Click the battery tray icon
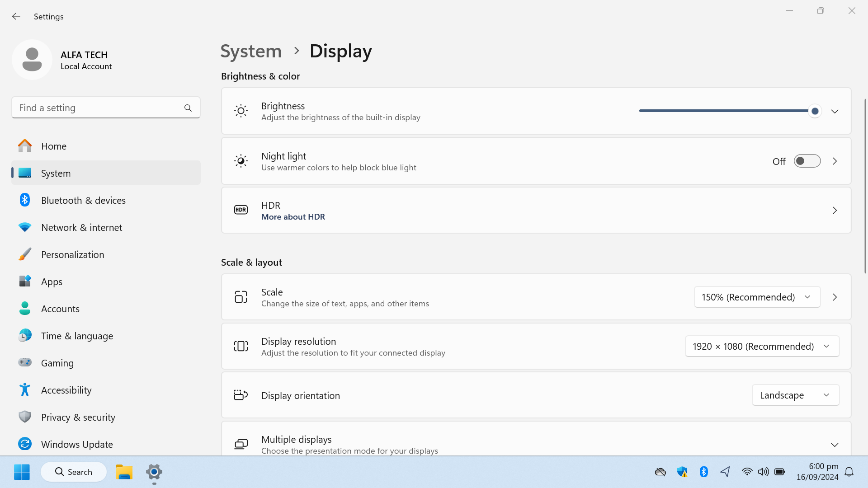Screen dimensions: 868x488 pos(780,472)
